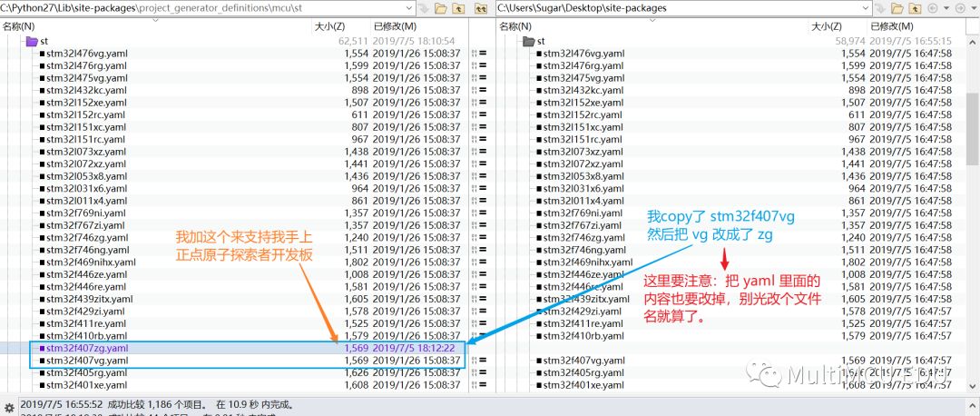980x416 pixels.
Task: Sort left pane by 名称(N) column
Action: tap(18, 26)
